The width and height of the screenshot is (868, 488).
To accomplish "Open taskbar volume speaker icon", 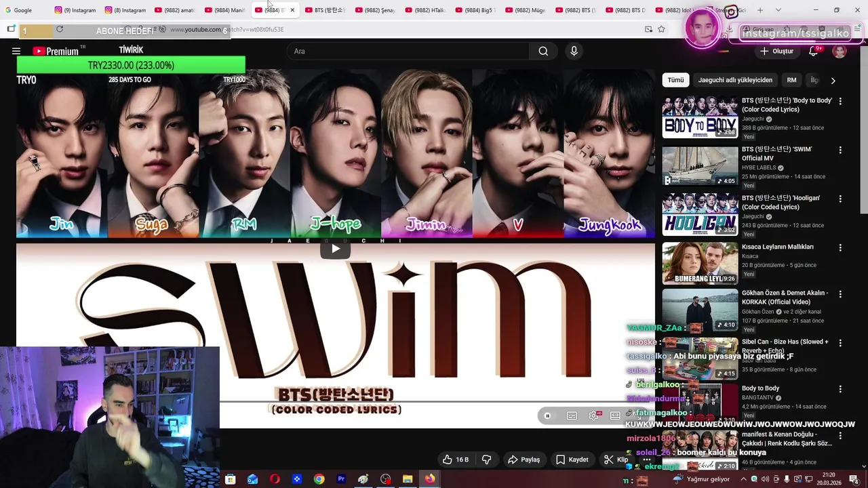I will (765, 479).
